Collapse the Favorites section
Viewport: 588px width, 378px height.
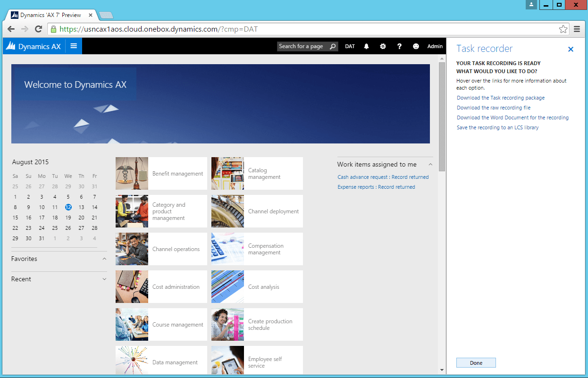104,259
